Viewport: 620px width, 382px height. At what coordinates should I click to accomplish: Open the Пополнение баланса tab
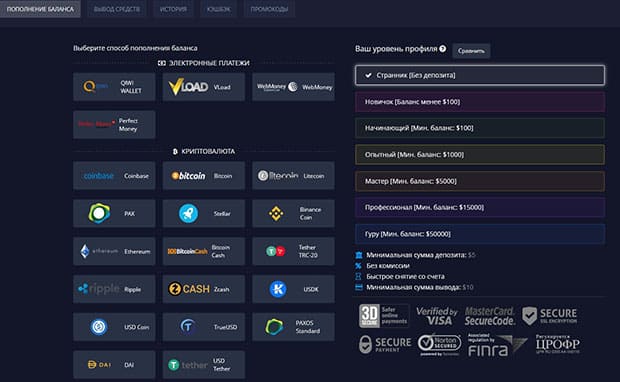(40, 9)
